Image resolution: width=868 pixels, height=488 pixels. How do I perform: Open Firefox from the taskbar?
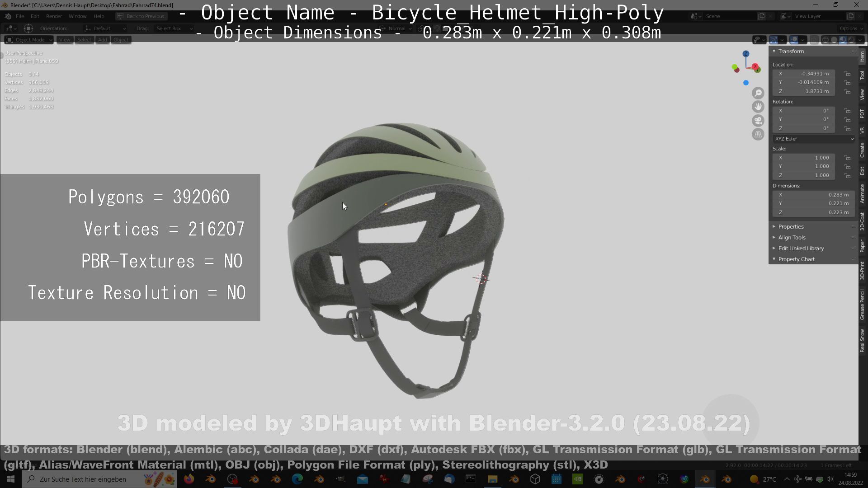pyautogui.click(x=189, y=479)
